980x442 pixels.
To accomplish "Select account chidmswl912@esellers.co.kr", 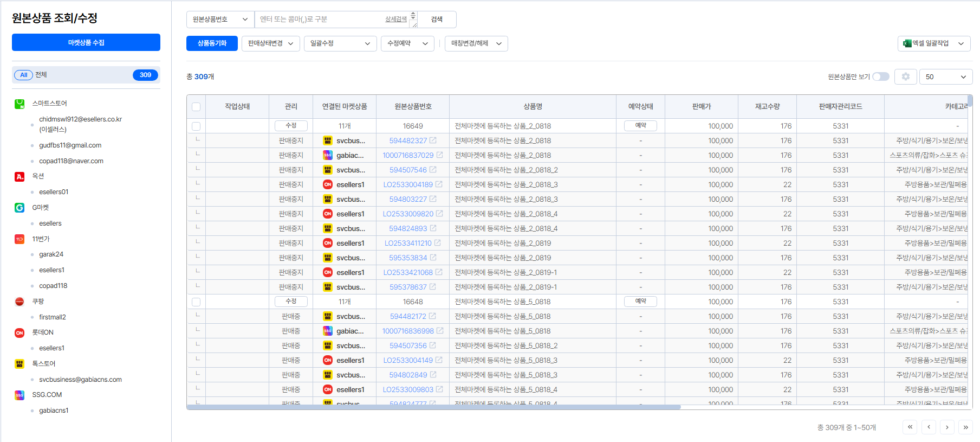I will (x=80, y=124).
